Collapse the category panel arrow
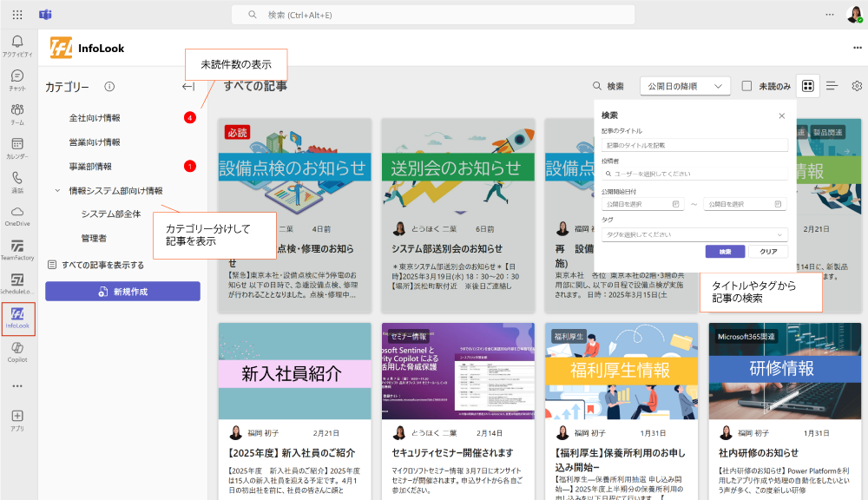The height and width of the screenshot is (500, 868). pyautogui.click(x=187, y=87)
